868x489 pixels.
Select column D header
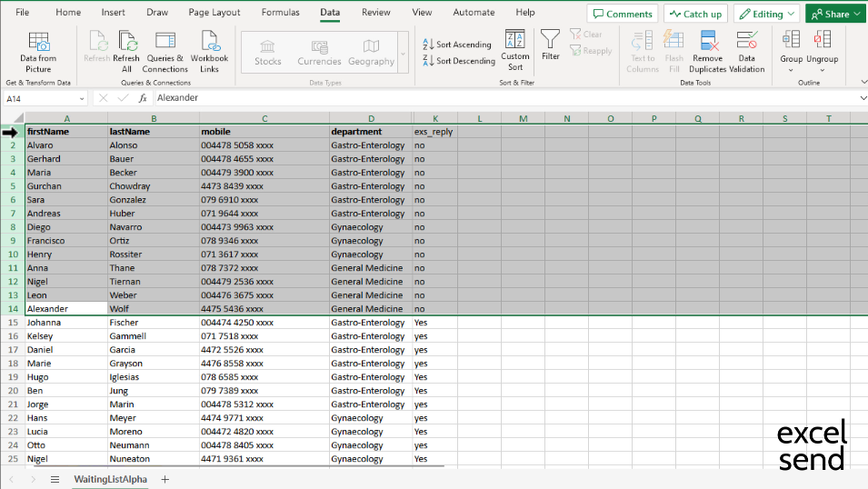click(371, 118)
